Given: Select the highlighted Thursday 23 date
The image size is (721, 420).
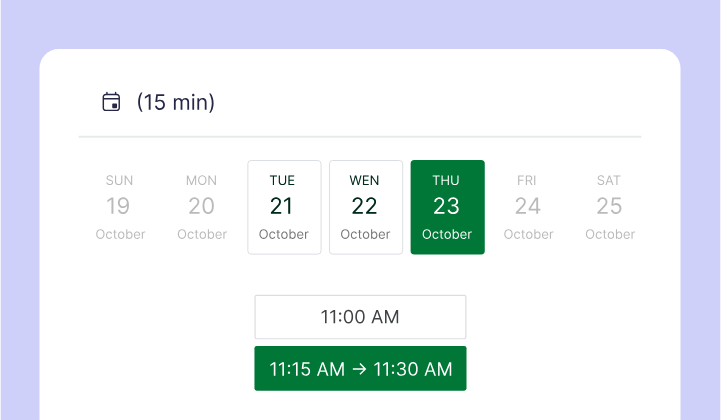Looking at the screenshot, I should (x=447, y=207).
